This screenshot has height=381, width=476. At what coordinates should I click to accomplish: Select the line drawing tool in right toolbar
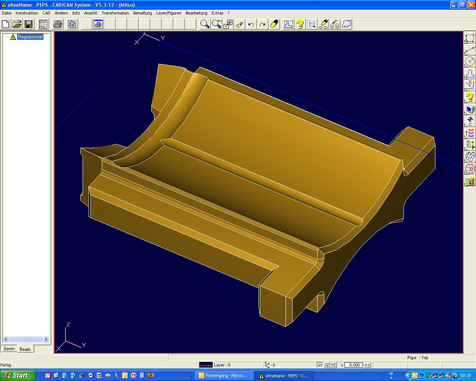tap(470, 50)
